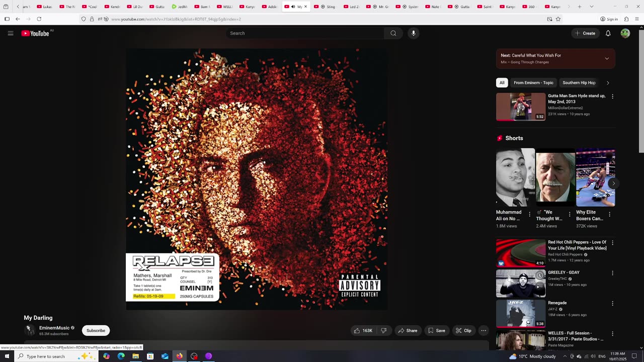
Task: Switch to the Lukas browser tab
Action: click(x=44, y=7)
